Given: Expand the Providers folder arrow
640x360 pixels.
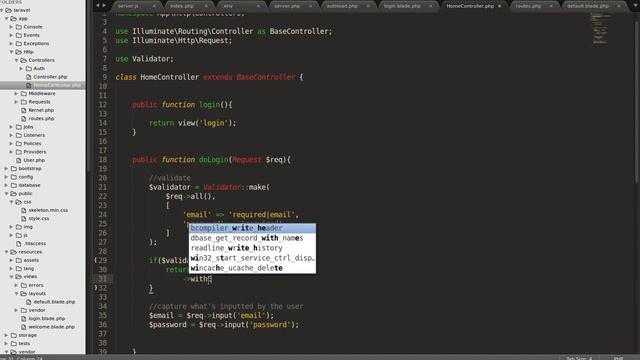Looking at the screenshot, I should (x=11, y=152).
